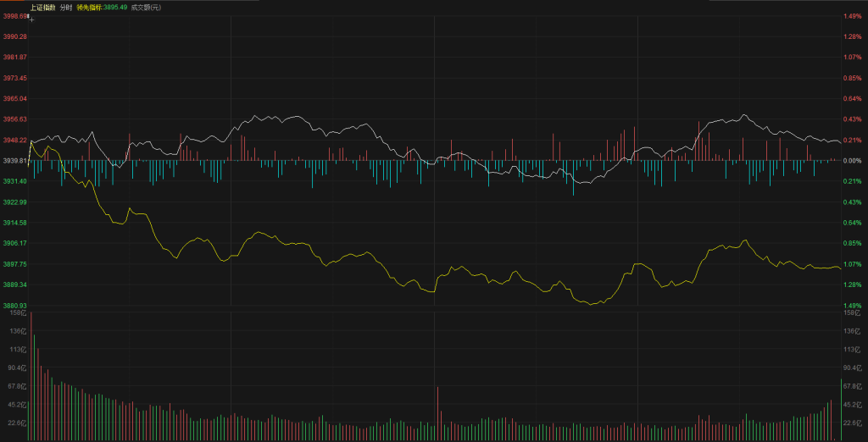Viewport: 868px width, 442px height.
Task: Click the green 1.07% label on right axis
Action: (852, 264)
